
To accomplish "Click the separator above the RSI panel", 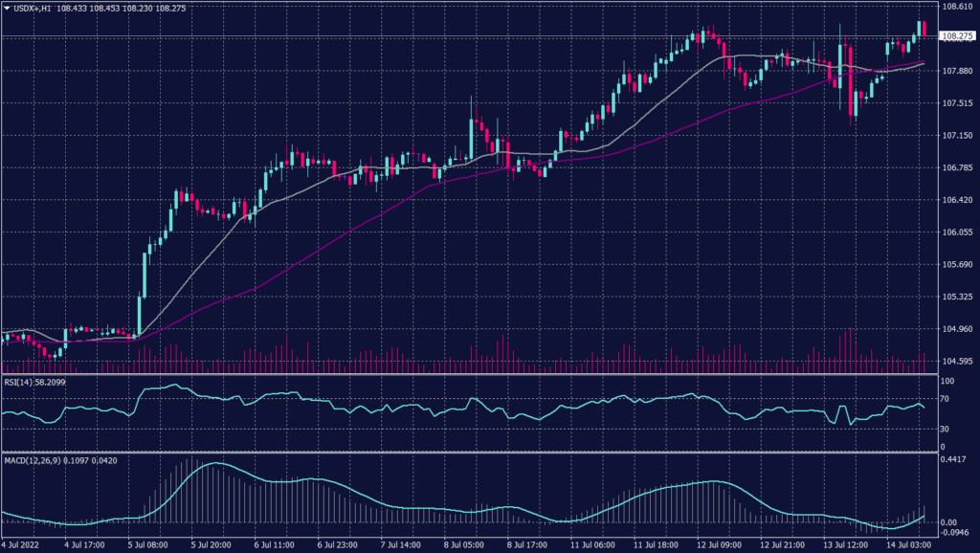I will [x=479, y=372].
